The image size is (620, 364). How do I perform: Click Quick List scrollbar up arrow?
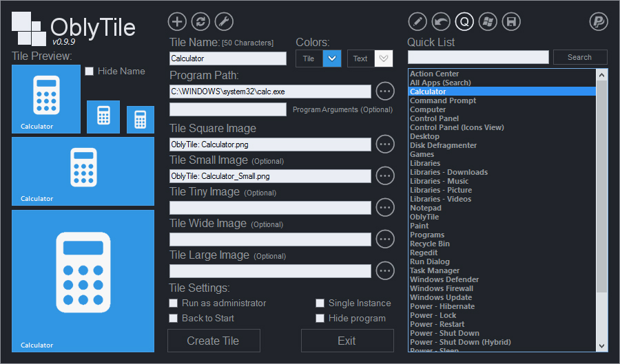click(601, 75)
